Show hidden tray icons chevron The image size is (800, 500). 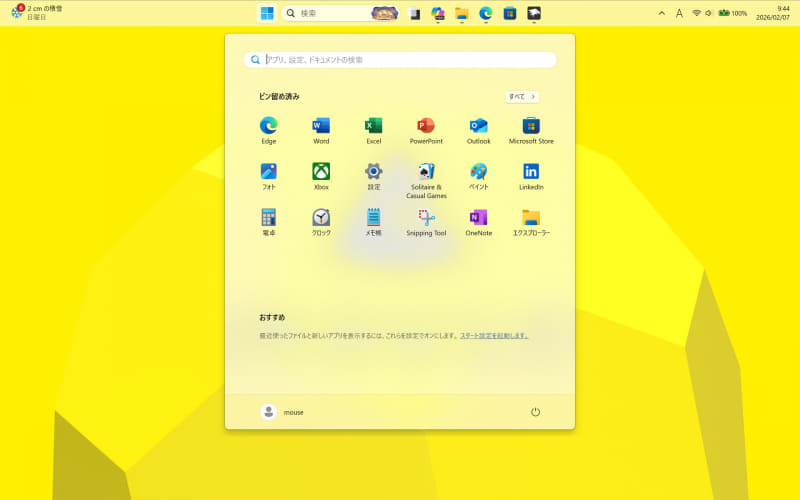[662, 13]
